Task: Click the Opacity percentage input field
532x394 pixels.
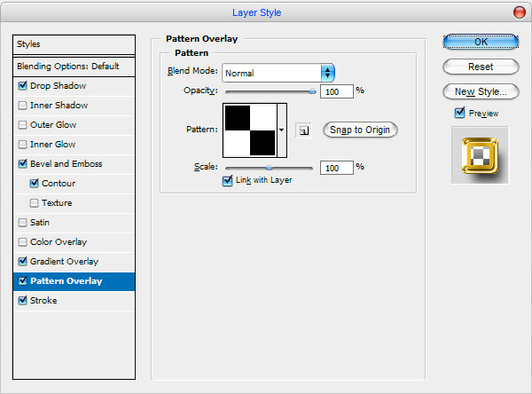Action: [337, 91]
